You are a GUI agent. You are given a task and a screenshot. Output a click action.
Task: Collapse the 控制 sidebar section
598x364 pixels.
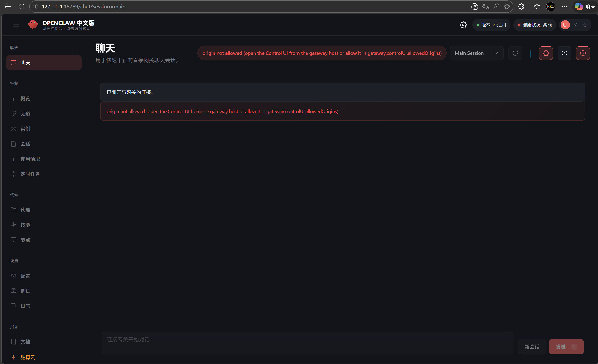pyautogui.click(x=76, y=83)
